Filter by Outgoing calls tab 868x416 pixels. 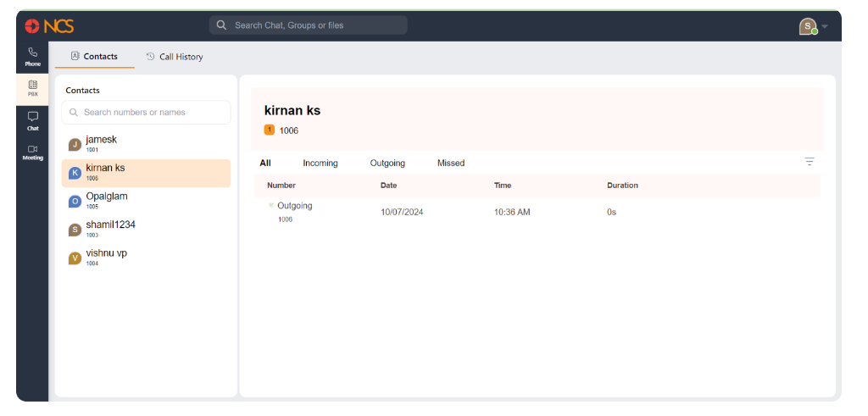click(387, 164)
